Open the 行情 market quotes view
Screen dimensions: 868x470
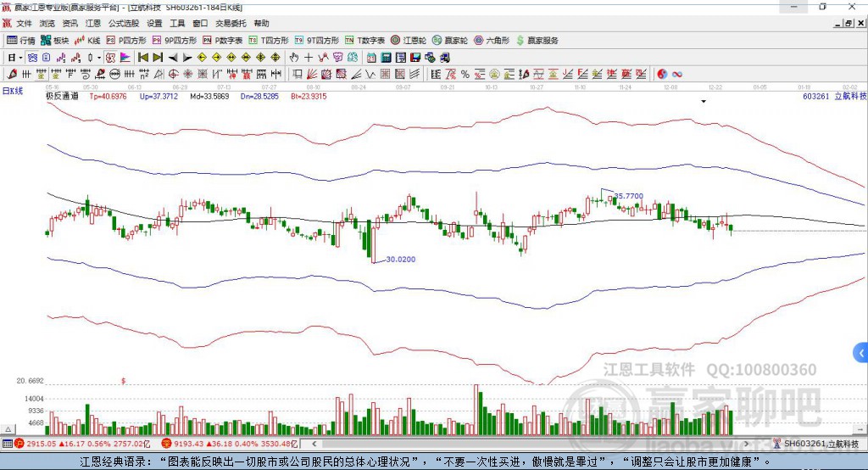point(20,41)
